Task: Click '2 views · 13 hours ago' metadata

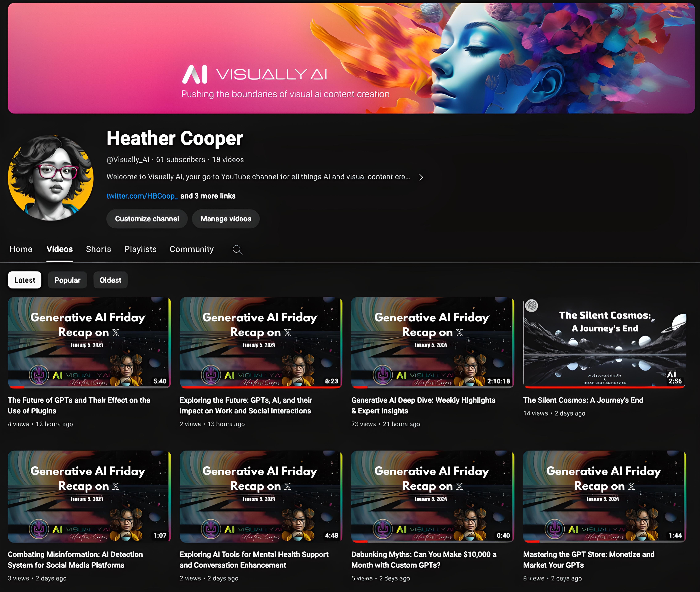Action: [212, 424]
